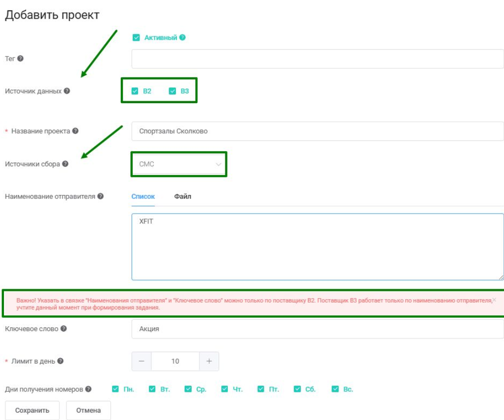This screenshot has height=420, width=504.
Task: Click the Добавить проект heading
Action: click(52, 15)
